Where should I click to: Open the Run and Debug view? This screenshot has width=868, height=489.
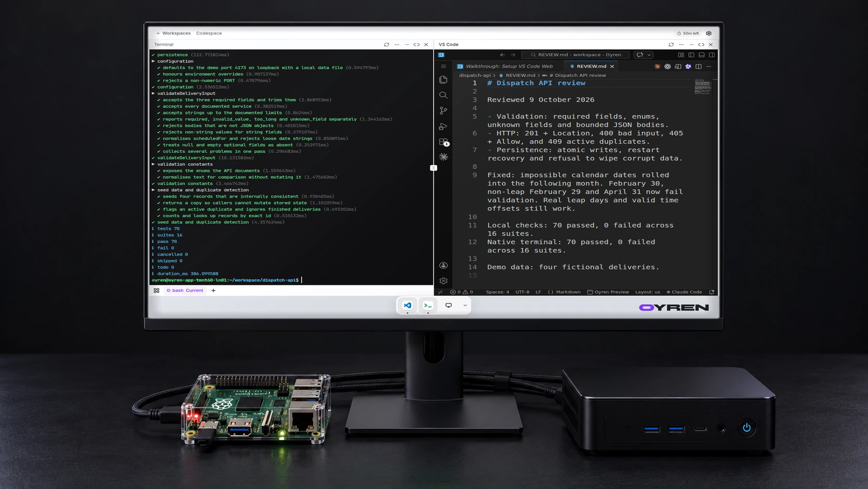[x=443, y=126]
